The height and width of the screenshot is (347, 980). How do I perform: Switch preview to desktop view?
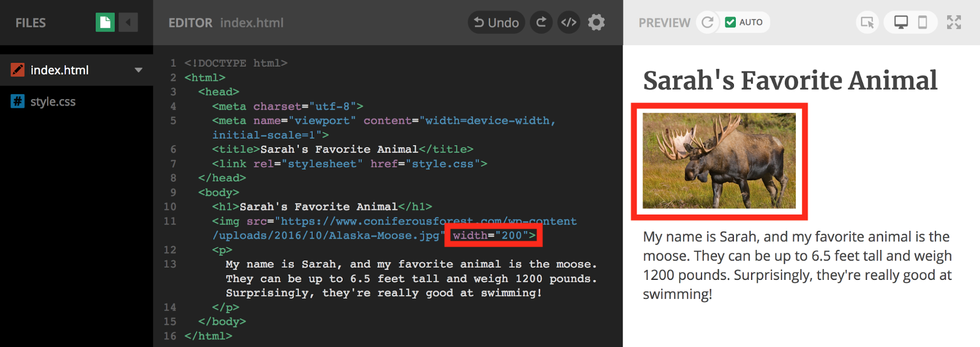click(x=901, y=23)
